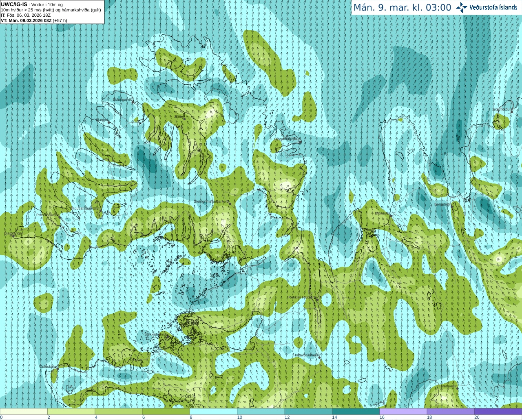Image resolution: width=522 pixels, height=420 pixels.
Task: Pick the lavender 16–18 m/s legend swatch
Action: click(403, 411)
